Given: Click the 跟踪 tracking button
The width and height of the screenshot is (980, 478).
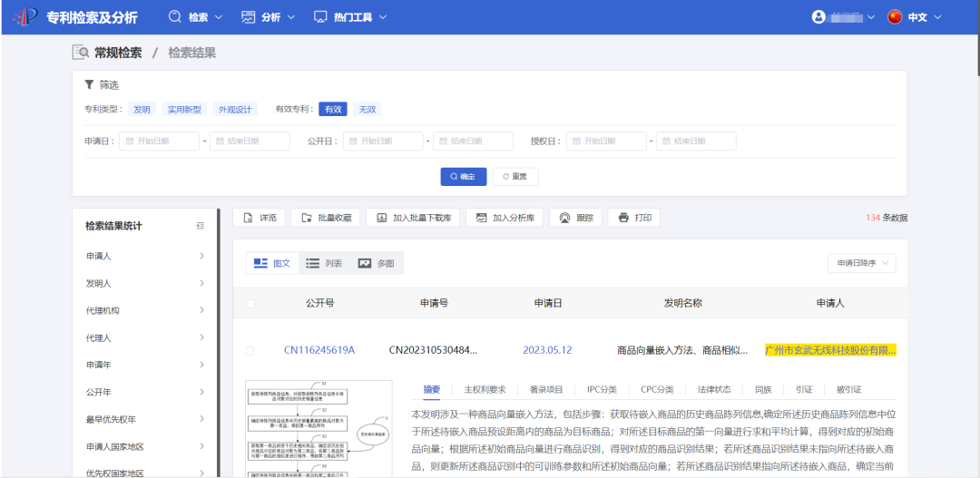Looking at the screenshot, I should 575,218.
